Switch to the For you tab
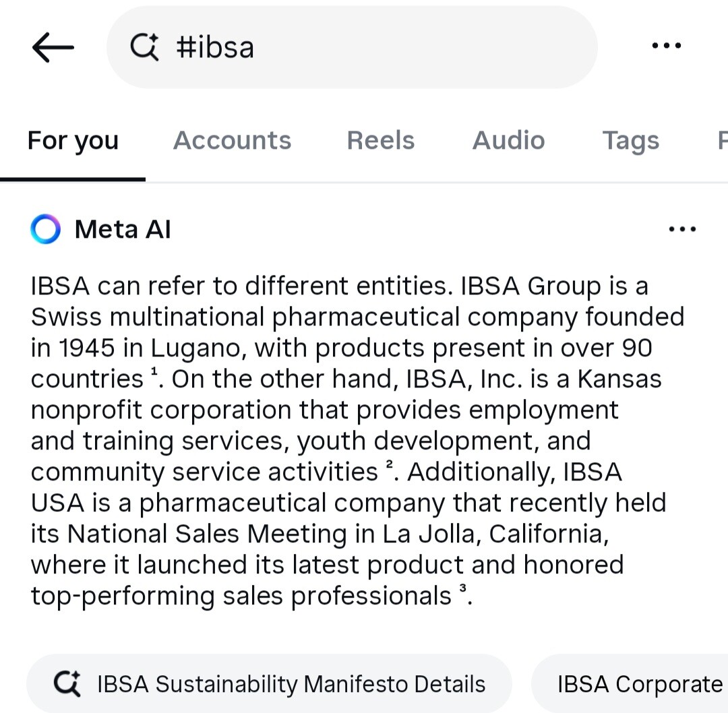The width and height of the screenshot is (728, 713). (x=73, y=141)
